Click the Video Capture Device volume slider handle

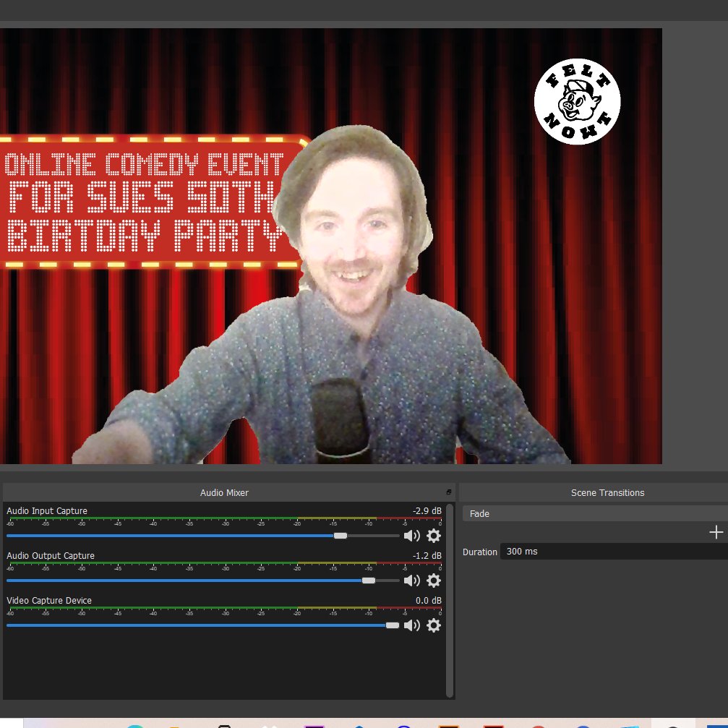[392, 625]
